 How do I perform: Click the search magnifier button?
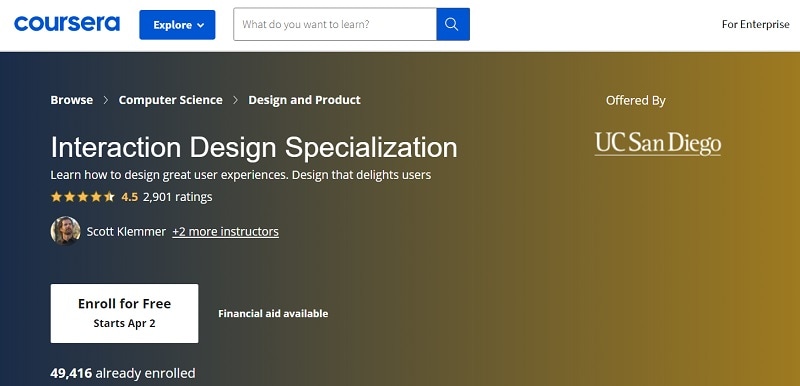tap(453, 24)
